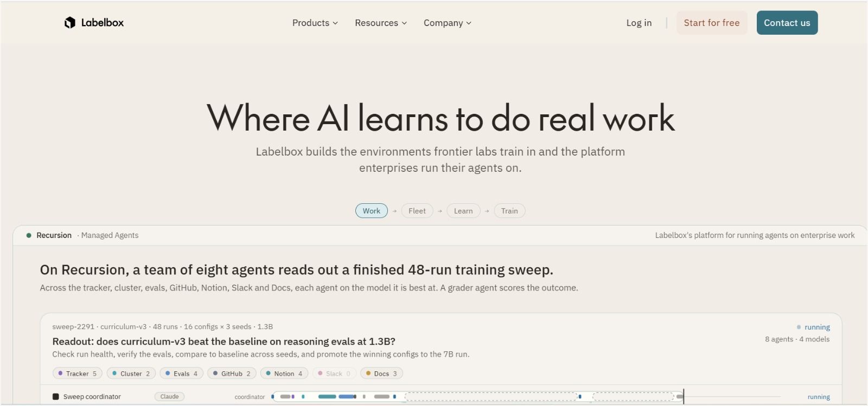Toggle the Evals 4 filter chip
This screenshot has height=406, width=868.
click(182, 373)
